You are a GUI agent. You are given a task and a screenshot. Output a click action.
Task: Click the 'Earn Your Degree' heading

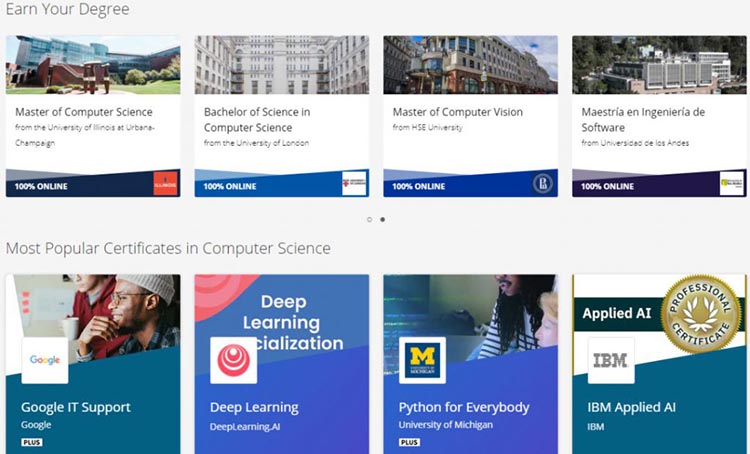coord(67,9)
